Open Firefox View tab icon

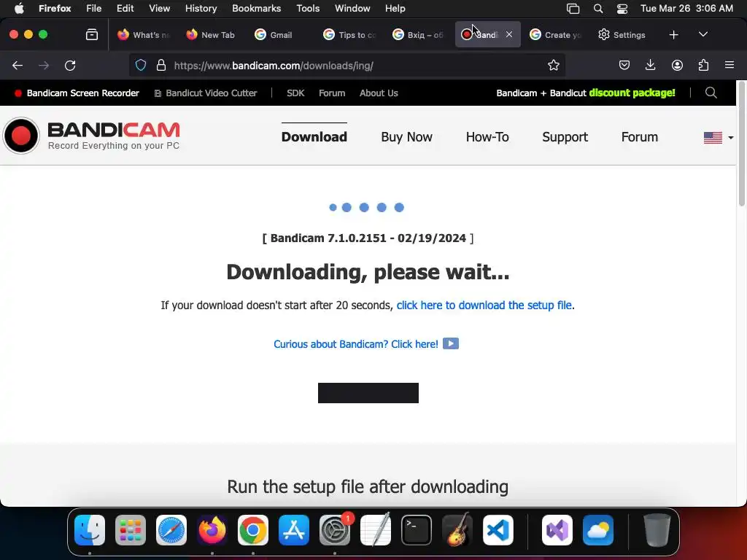91,35
